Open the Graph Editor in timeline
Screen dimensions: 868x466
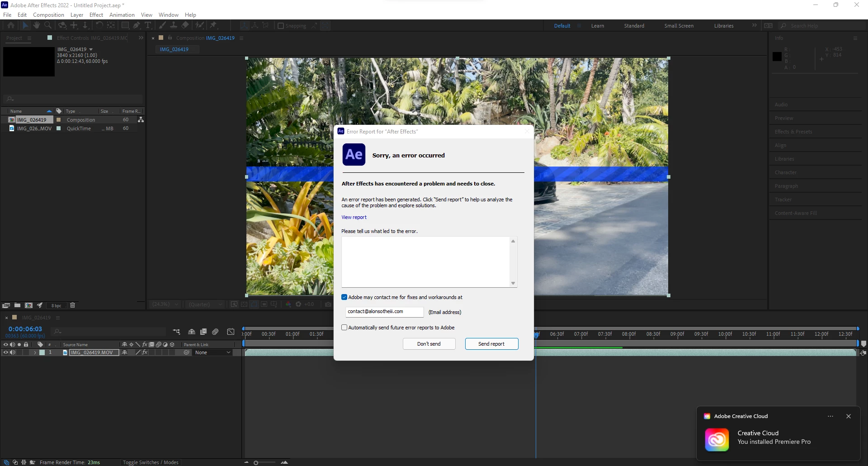[x=231, y=332]
